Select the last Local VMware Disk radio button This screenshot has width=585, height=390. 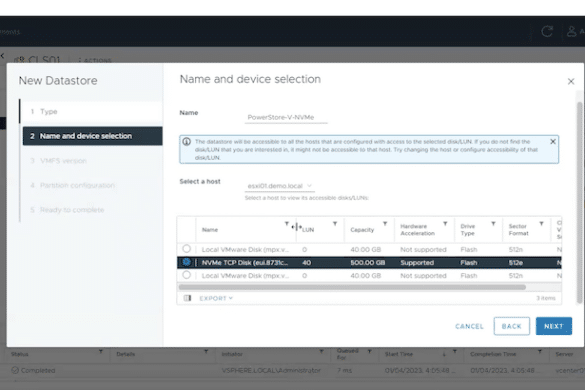pyautogui.click(x=187, y=275)
